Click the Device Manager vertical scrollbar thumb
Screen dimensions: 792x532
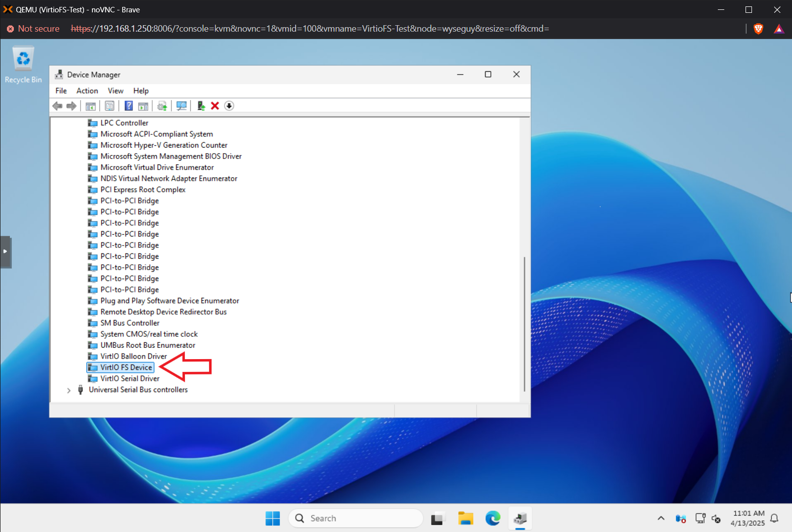click(x=524, y=324)
